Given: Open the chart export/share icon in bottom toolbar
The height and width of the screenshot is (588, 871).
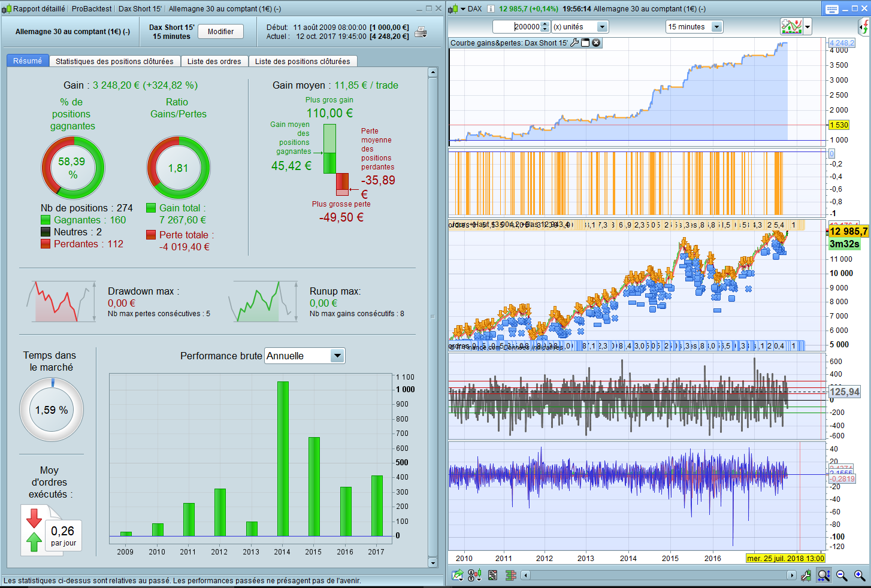Looking at the screenshot, I should [458, 575].
